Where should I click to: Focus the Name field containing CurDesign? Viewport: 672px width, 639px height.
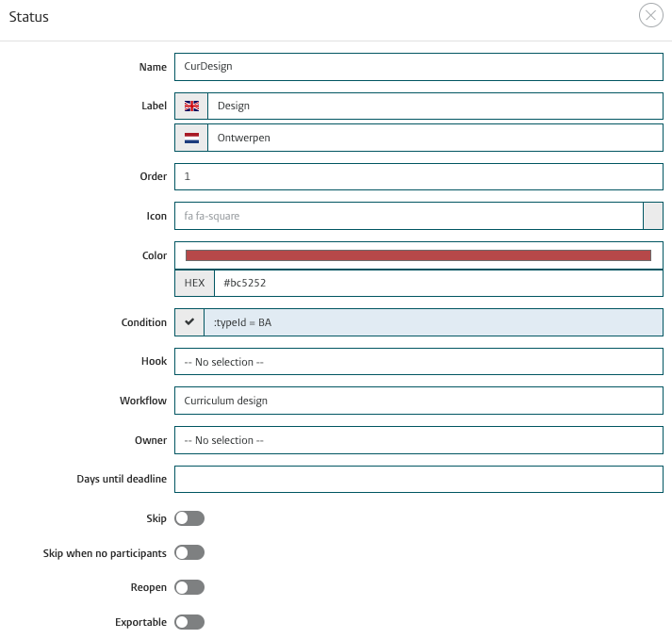[x=418, y=66]
